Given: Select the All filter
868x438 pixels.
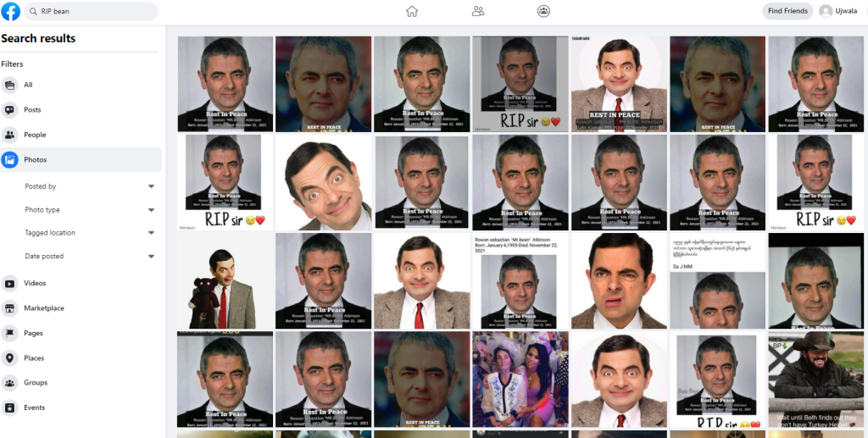Looking at the screenshot, I should pyautogui.click(x=28, y=85).
